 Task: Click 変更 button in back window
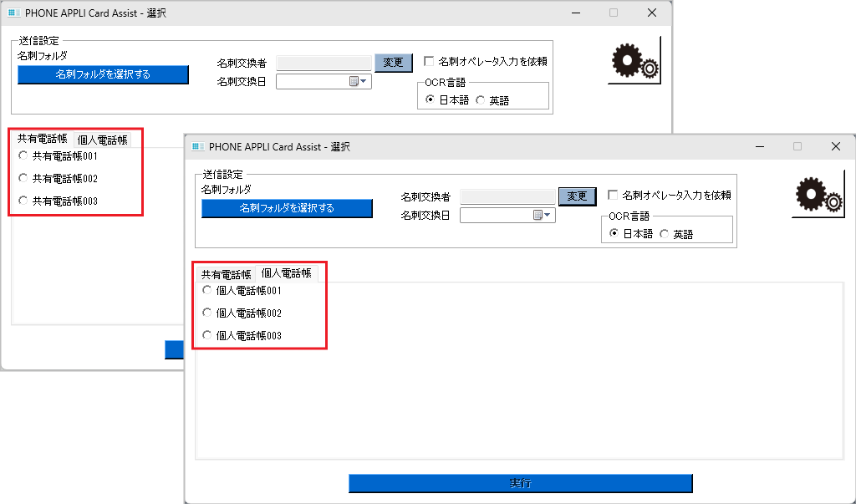click(393, 63)
